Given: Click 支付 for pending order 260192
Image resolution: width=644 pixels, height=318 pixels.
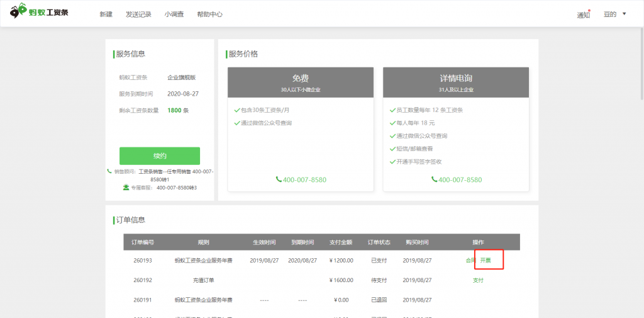Looking at the screenshot, I should (x=478, y=281).
